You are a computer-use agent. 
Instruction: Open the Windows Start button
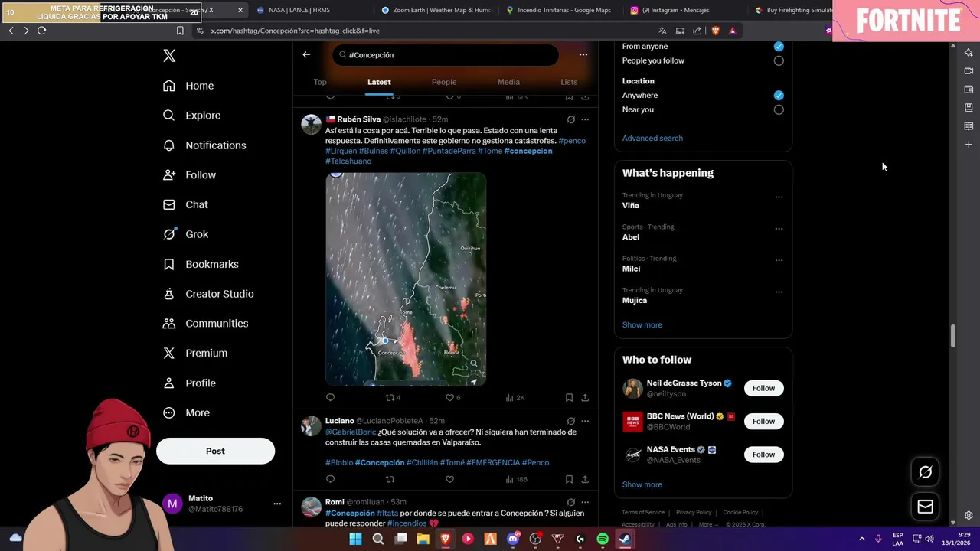355,539
